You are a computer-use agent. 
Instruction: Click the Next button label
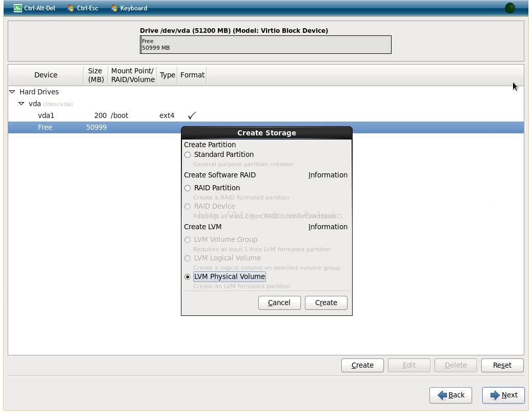[x=509, y=395]
